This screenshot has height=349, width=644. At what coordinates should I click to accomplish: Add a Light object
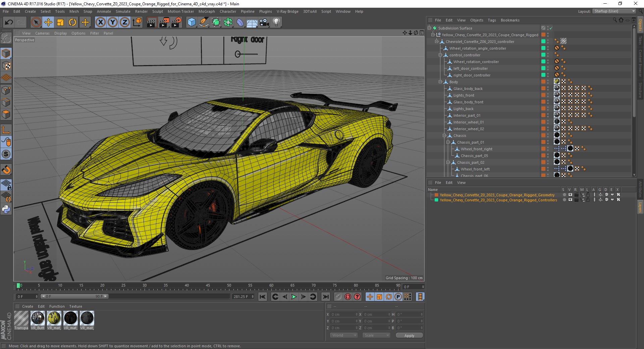click(x=276, y=22)
